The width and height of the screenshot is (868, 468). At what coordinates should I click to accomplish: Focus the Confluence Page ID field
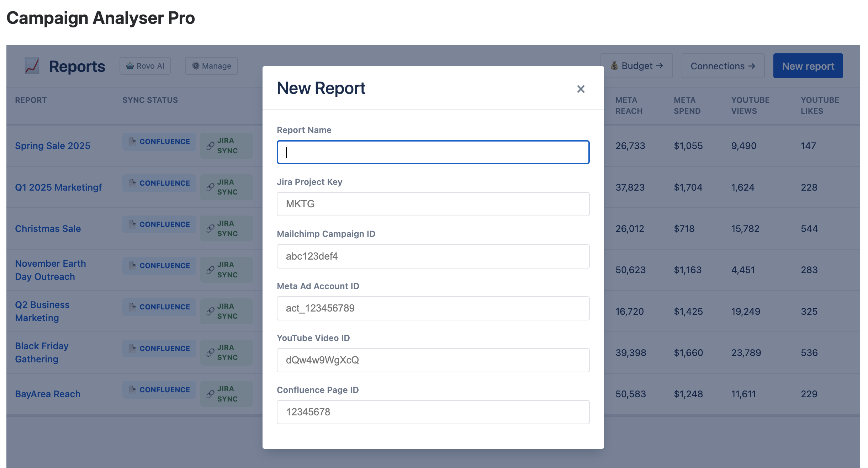433,412
